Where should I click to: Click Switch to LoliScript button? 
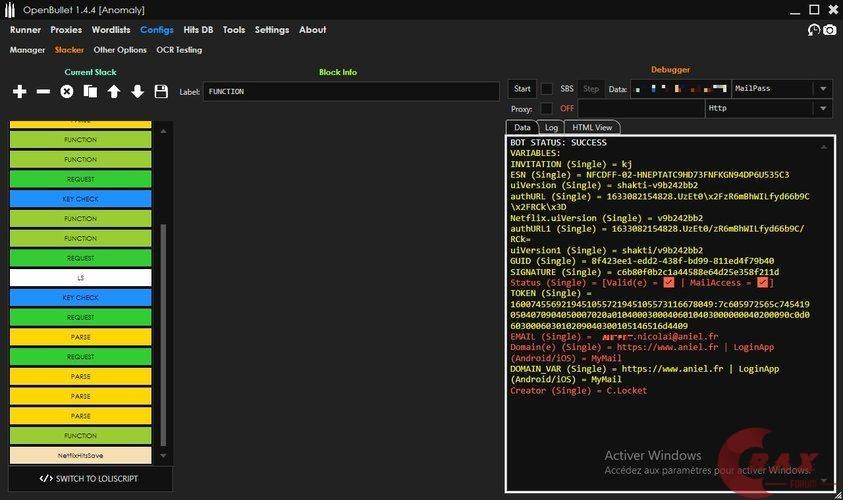pos(90,479)
